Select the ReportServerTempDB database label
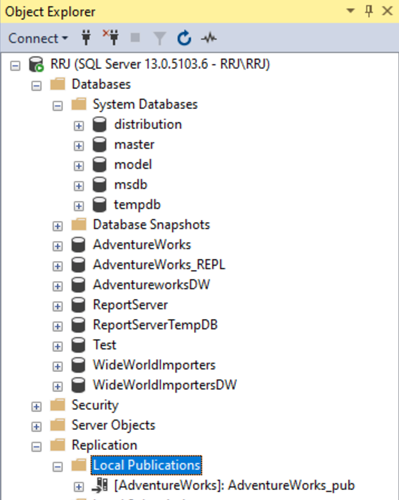 [x=155, y=325]
